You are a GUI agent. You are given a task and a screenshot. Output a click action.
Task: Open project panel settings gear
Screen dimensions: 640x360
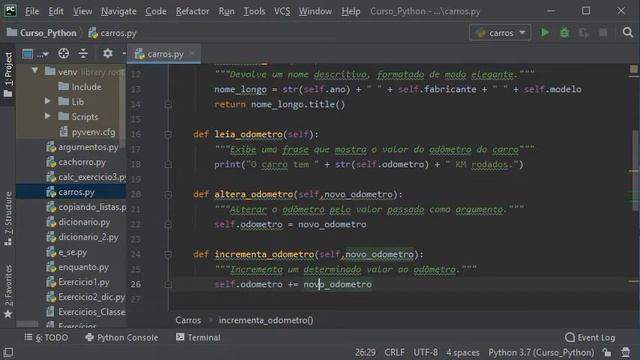coord(107,53)
